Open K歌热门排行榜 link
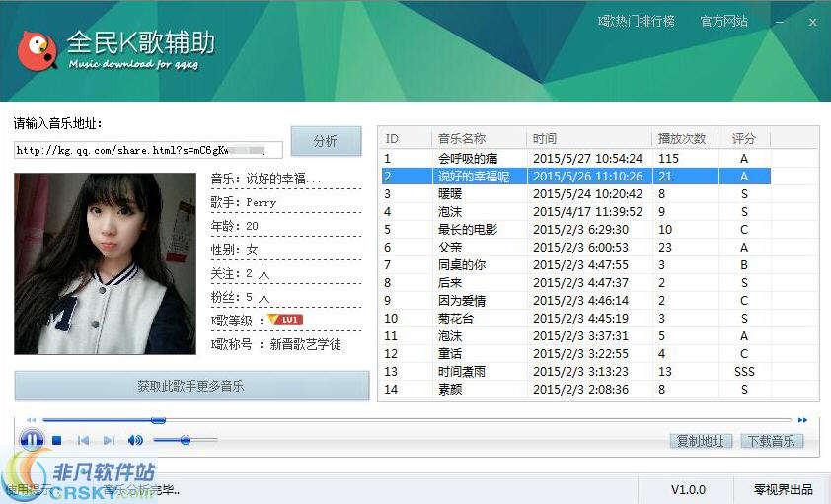 (x=636, y=21)
